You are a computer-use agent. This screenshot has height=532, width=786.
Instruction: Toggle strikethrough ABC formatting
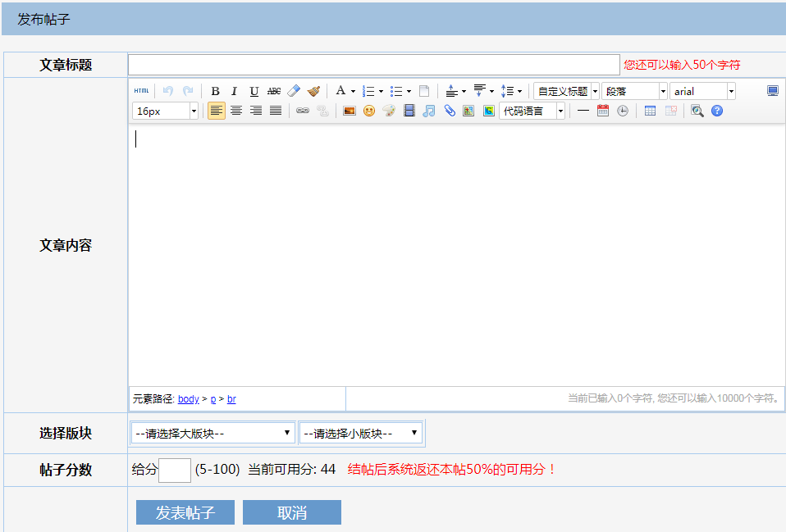tap(274, 91)
